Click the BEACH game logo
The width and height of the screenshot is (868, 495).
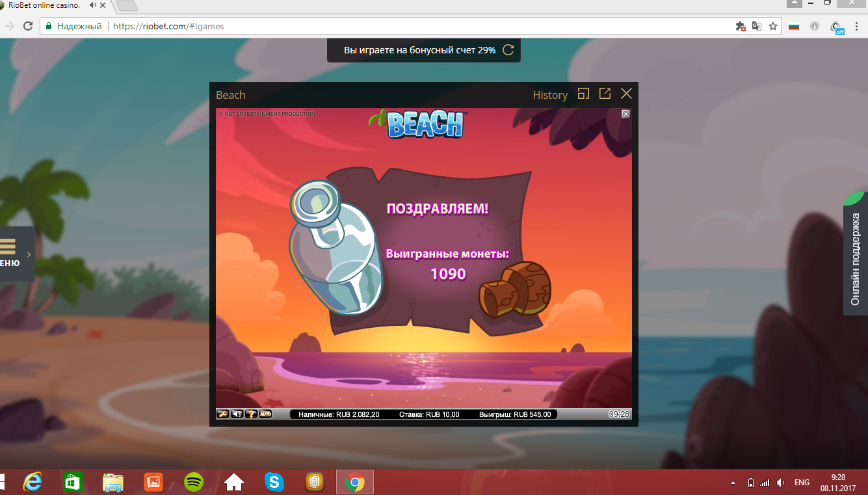click(x=418, y=124)
